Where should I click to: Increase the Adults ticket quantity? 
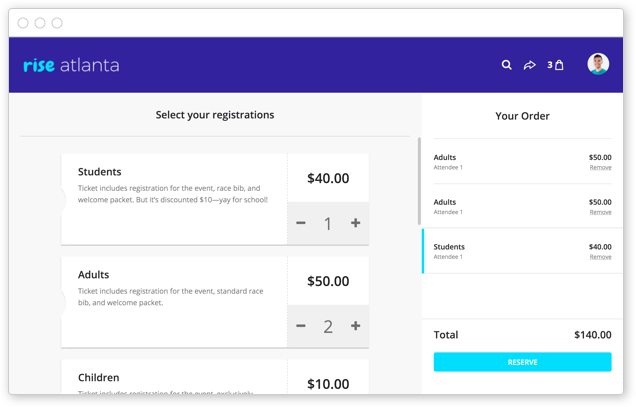[x=355, y=326]
